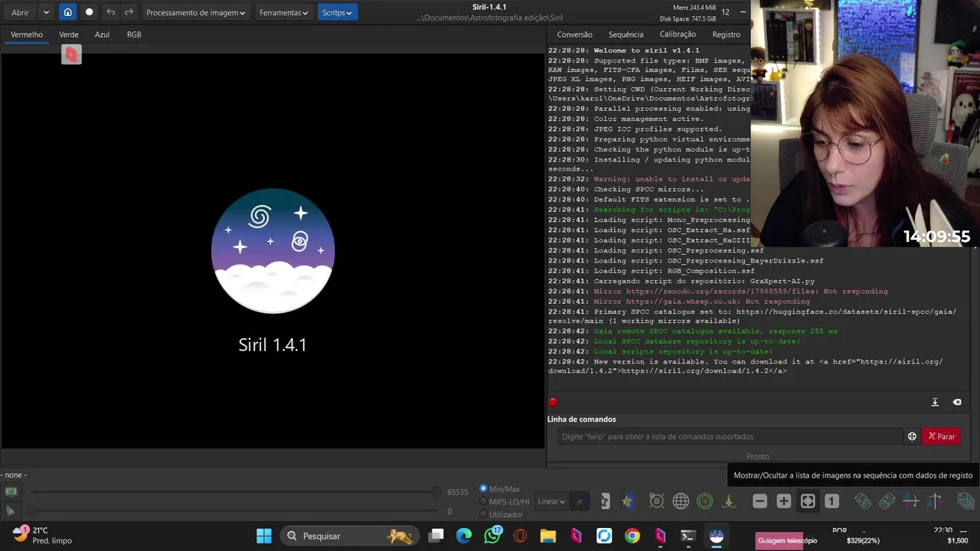Rotate image counter-clockwise icon
The width and height of the screenshot is (980, 551).
coord(863,501)
